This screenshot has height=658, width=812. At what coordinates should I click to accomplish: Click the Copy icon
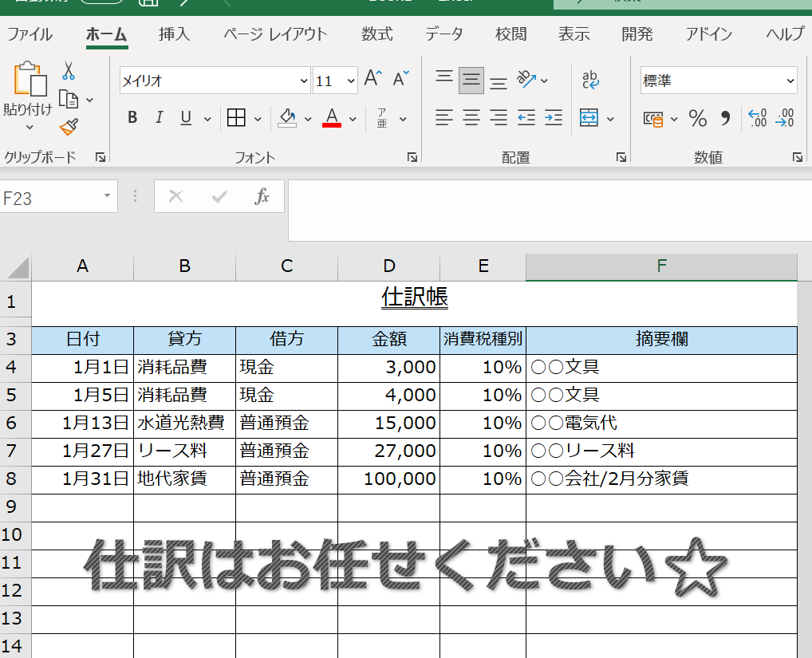[x=69, y=99]
